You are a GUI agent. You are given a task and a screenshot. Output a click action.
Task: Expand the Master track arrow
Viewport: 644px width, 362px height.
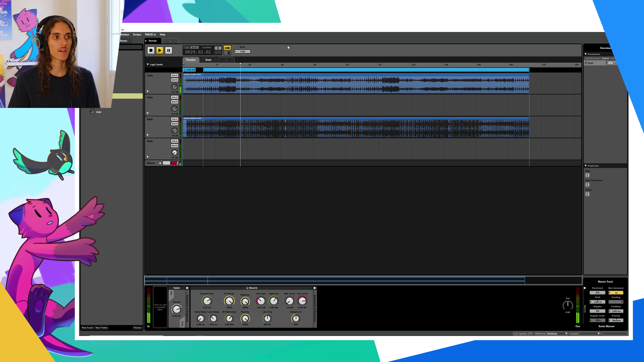(x=160, y=163)
